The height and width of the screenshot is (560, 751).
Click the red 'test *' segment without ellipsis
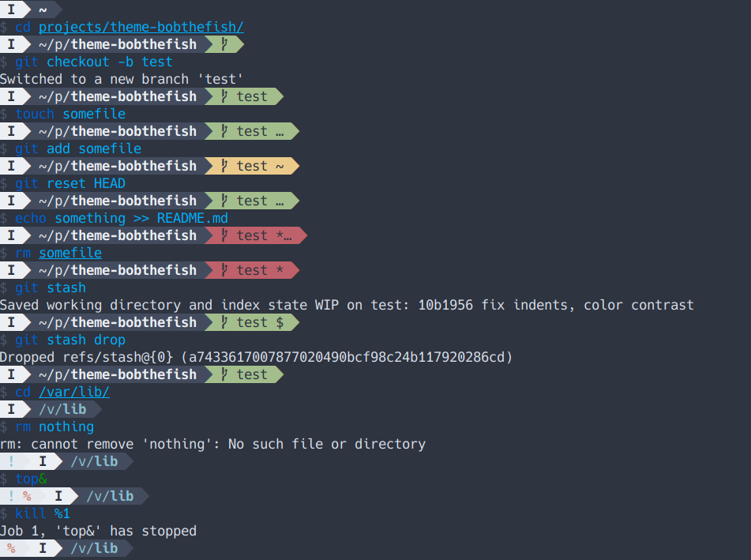[x=251, y=270]
